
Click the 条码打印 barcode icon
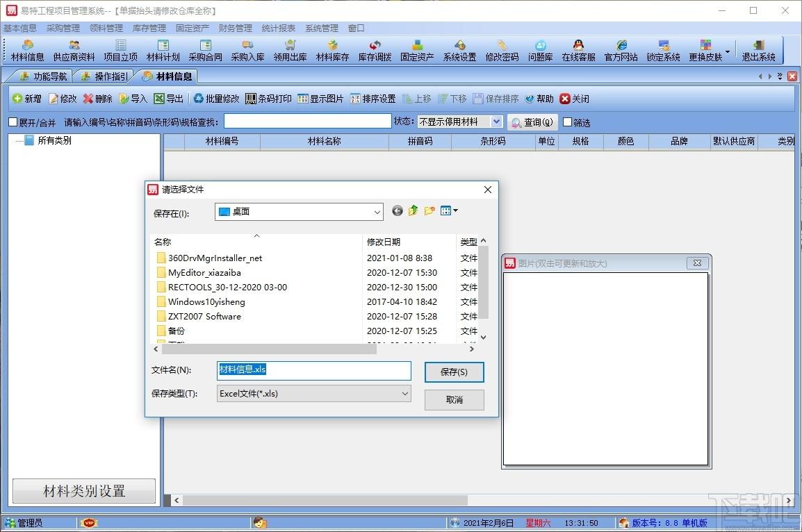point(251,99)
